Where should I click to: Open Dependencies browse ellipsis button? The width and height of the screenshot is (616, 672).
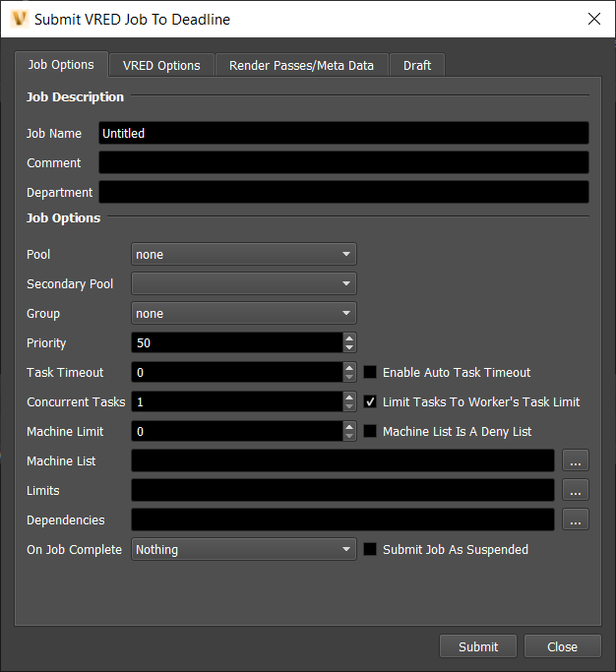coord(576,519)
